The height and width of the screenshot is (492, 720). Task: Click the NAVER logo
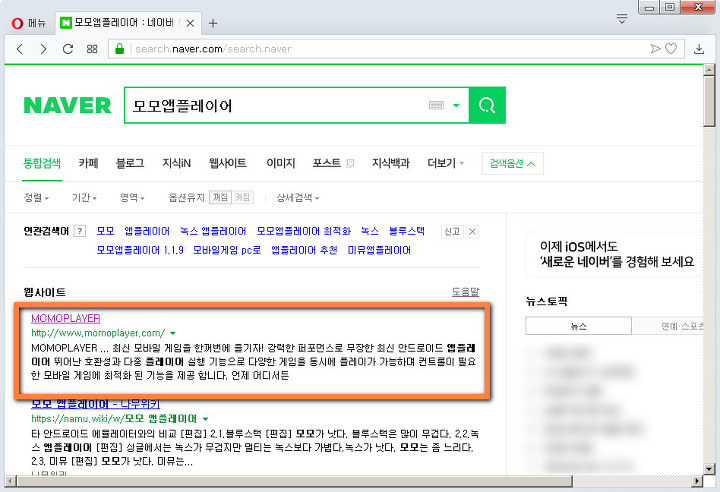(67, 105)
